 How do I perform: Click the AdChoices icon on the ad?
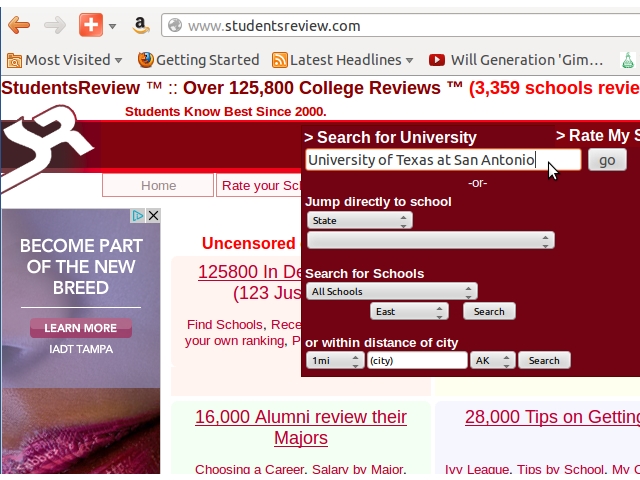[x=137, y=216]
